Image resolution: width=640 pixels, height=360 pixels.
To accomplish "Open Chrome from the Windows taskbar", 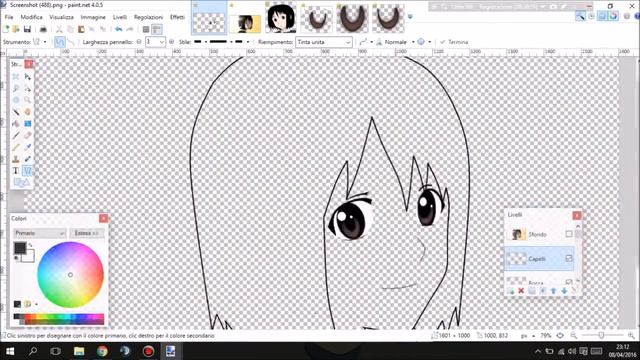I will (x=102, y=351).
